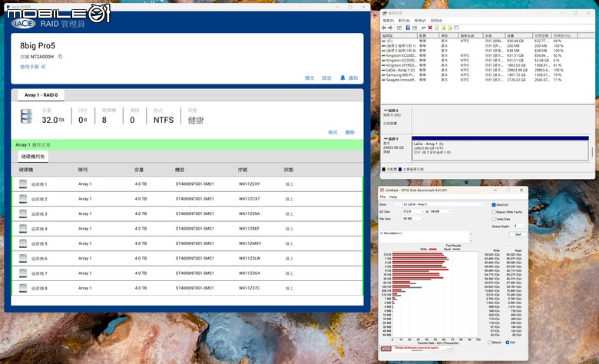Click the drive icon for 磁碟機 7

click(23, 273)
